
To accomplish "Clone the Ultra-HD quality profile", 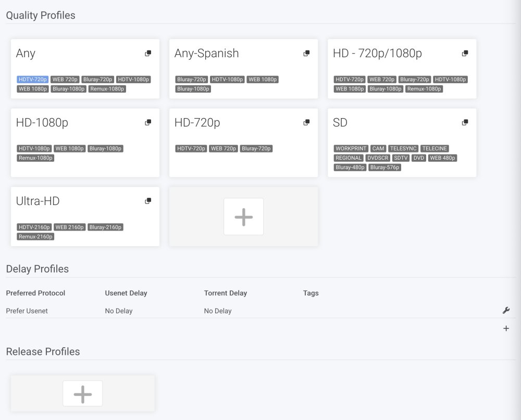I will point(148,201).
